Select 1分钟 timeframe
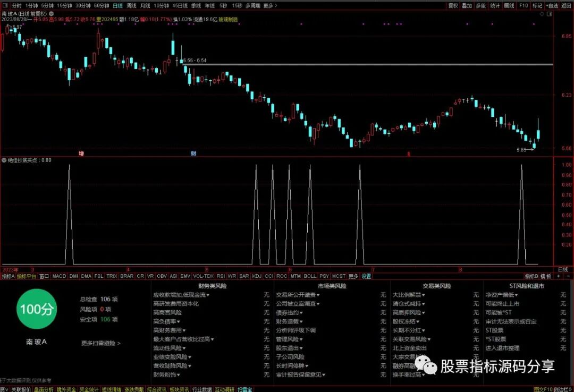 [31, 6]
